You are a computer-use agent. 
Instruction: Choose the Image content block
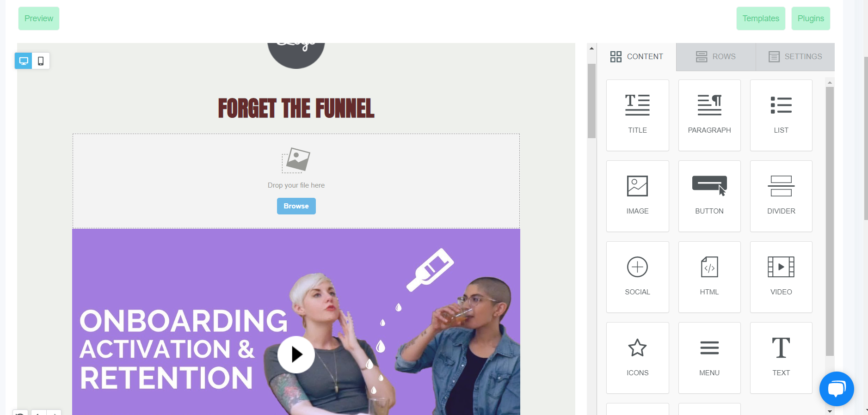[x=637, y=196]
